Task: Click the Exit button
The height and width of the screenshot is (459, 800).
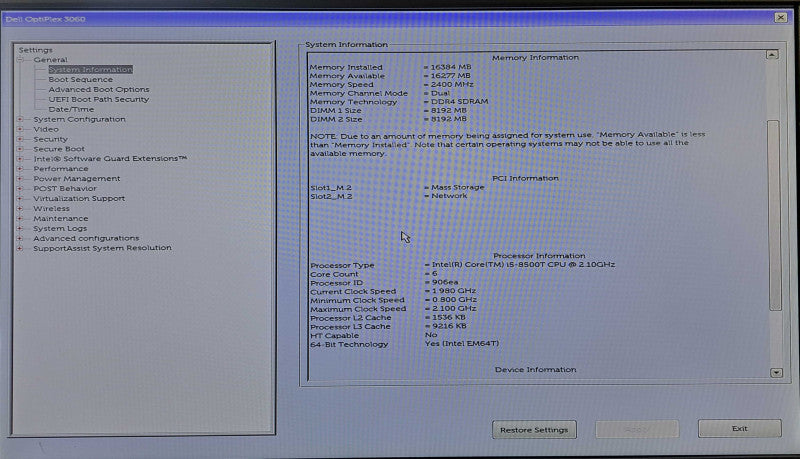Action: pyautogui.click(x=739, y=429)
